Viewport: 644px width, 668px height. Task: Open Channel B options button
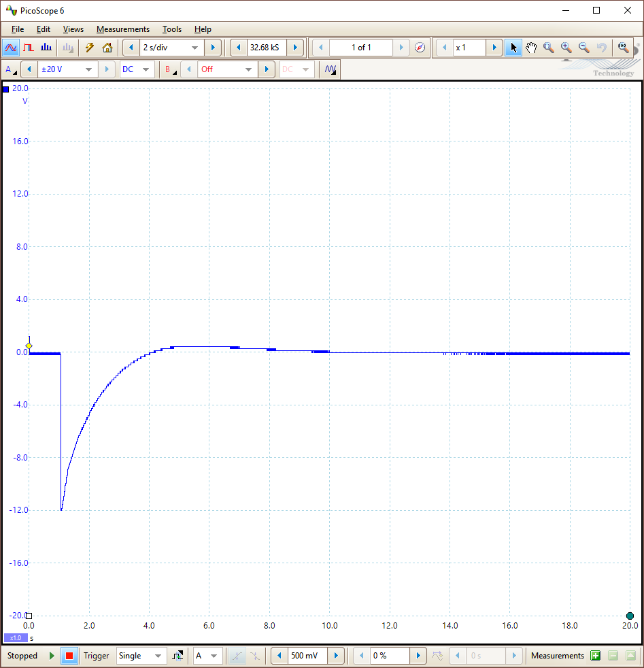(x=171, y=69)
